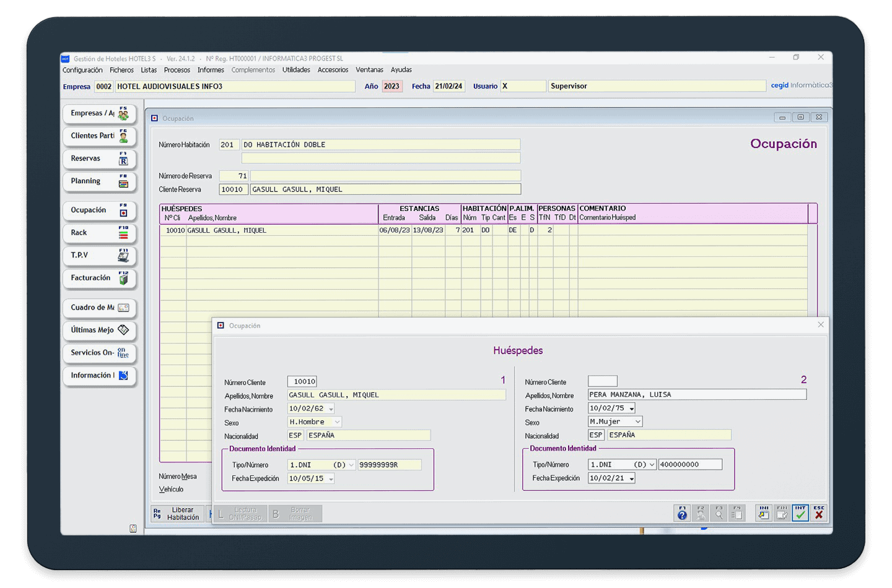Open the Rack view from the sidebar
The image size is (892, 588).
coord(99,233)
